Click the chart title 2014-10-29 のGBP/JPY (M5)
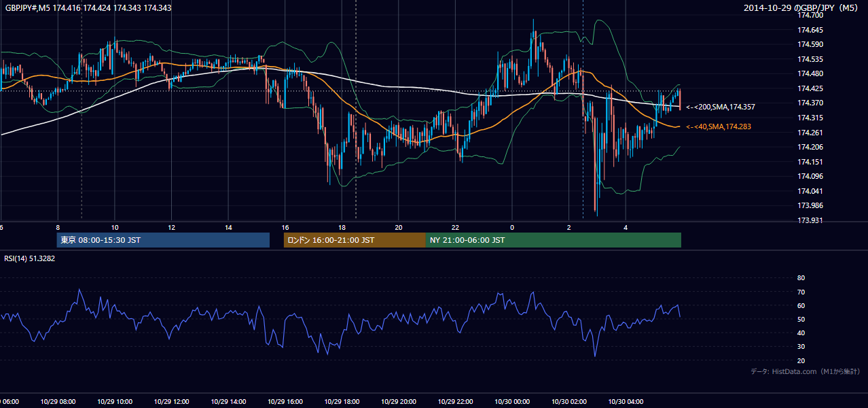This screenshot has height=408, width=868. tap(802, 7)
